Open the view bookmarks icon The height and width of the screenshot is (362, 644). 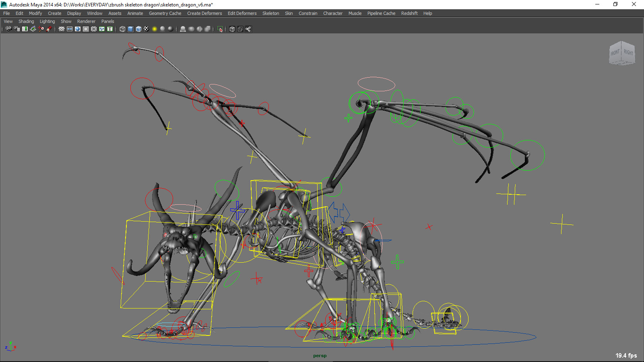tap(25, 29)
